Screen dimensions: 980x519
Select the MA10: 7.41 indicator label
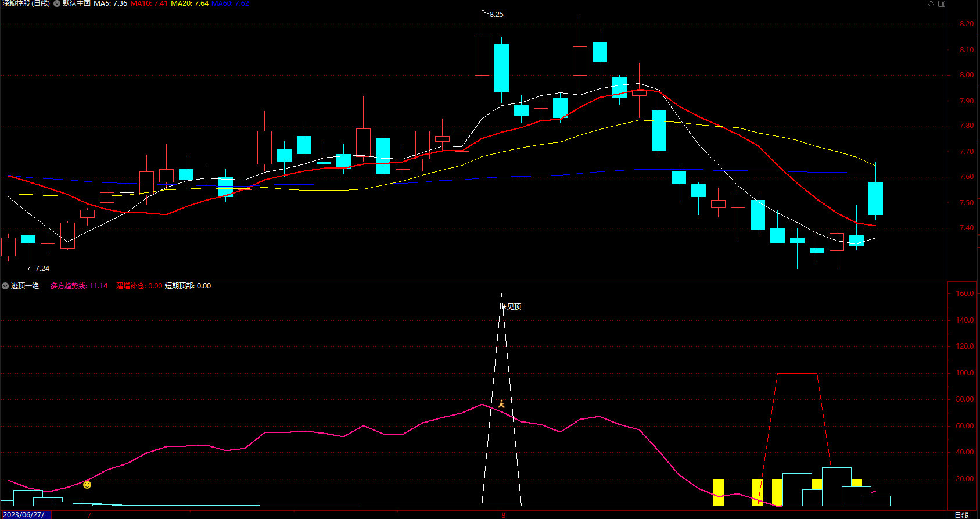(x=149, y=3)
